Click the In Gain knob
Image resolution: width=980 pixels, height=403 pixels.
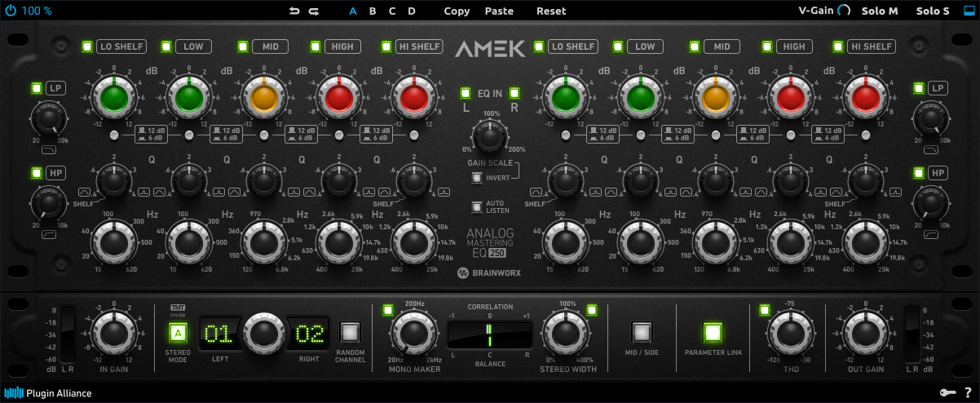(115, 332)
